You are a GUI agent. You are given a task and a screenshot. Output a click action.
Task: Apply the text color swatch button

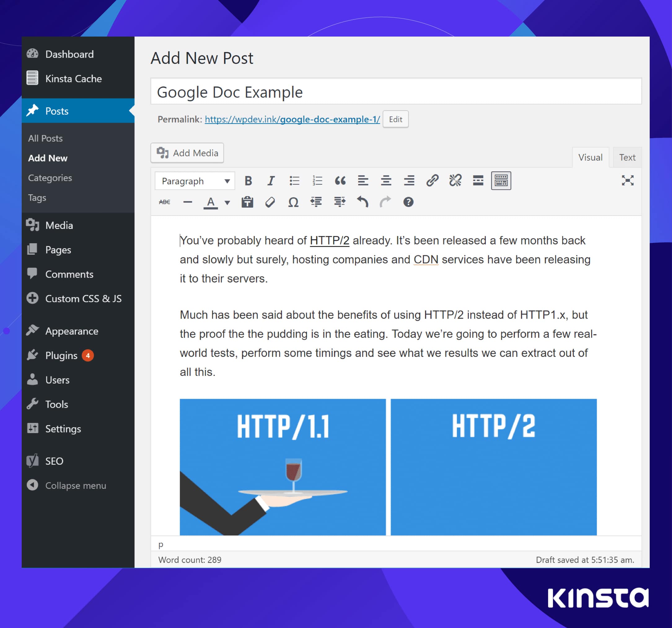tap(211, 202)
